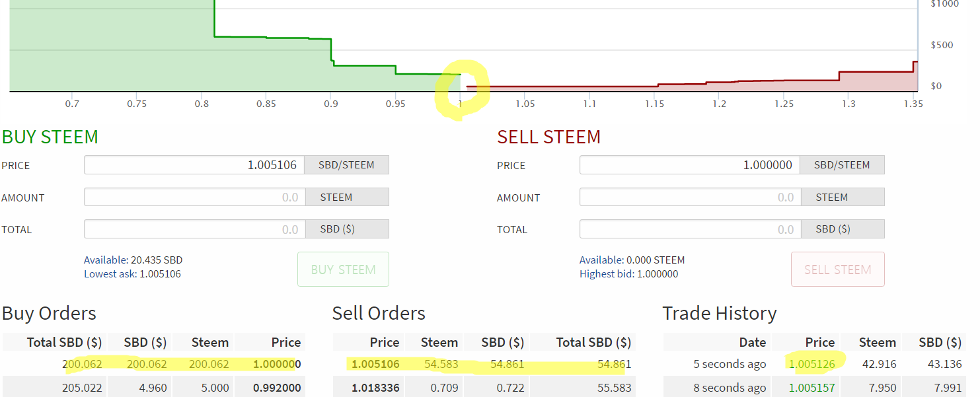Click the Lowest ask 1.005106 link
Viewport: 980px width, 397px height.
click(x=132, y=273)
